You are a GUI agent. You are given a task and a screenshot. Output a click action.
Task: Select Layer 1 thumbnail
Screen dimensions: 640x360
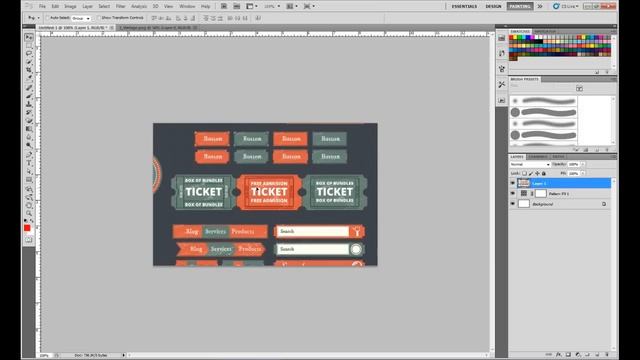pyautogui.click(x=524, y=183)
